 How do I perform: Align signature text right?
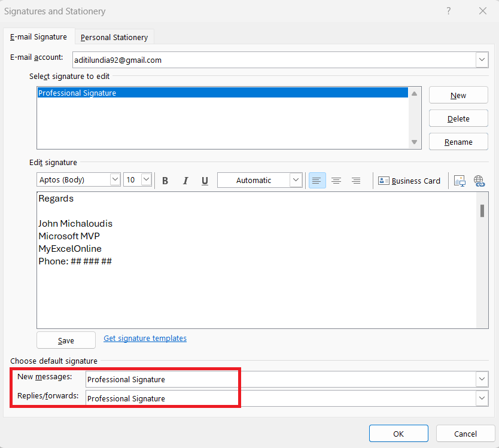356,181
